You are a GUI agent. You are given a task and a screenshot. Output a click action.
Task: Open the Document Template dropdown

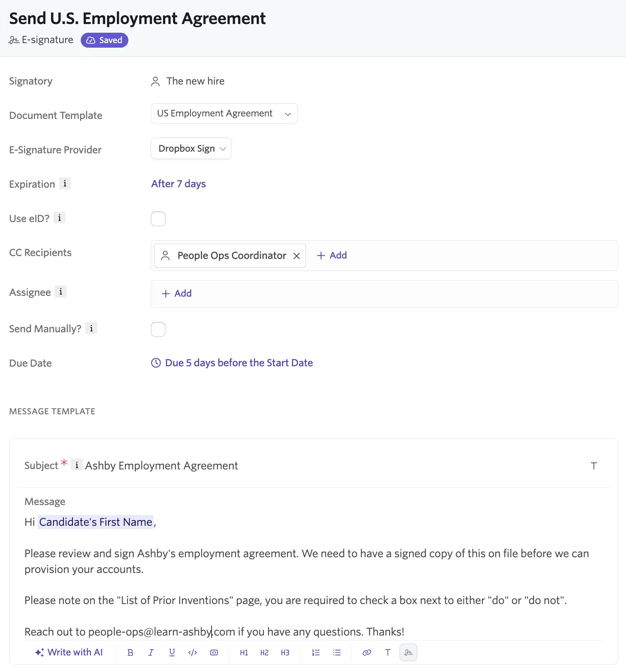(224, 114)
